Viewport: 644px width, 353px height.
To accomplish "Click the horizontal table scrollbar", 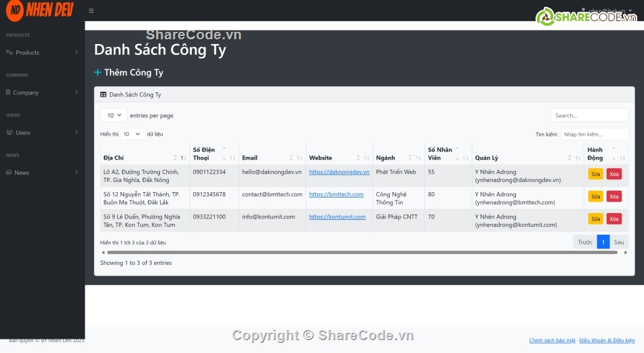I will coord(362,253).
